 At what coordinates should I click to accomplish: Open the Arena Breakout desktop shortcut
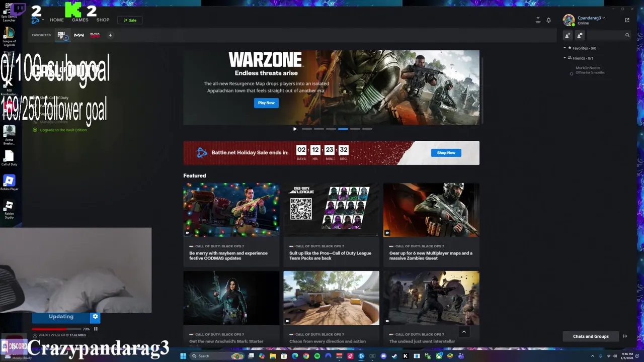click(9, 135)
